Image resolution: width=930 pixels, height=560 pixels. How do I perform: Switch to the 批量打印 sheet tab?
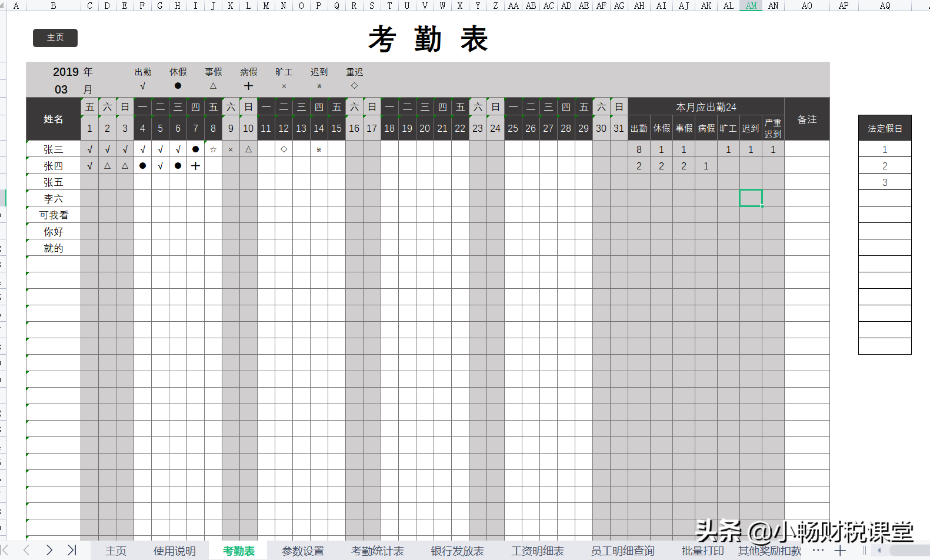(702, 551)
